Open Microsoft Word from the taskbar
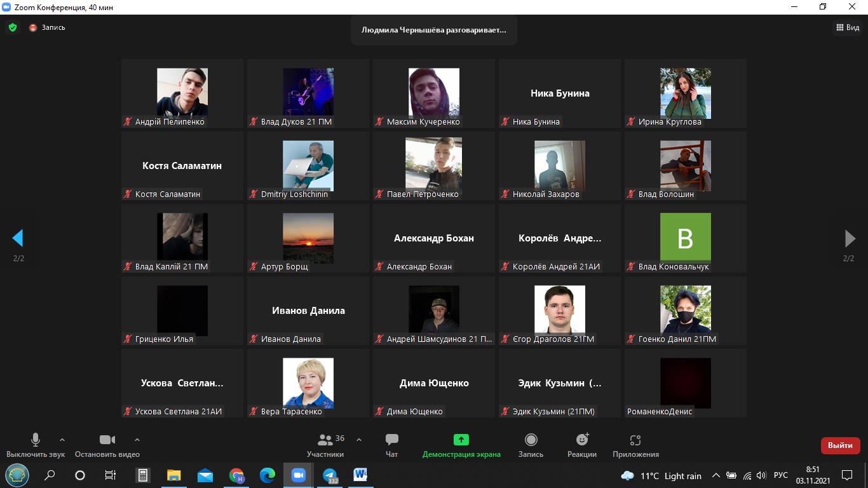 click(x=360, y=475)
